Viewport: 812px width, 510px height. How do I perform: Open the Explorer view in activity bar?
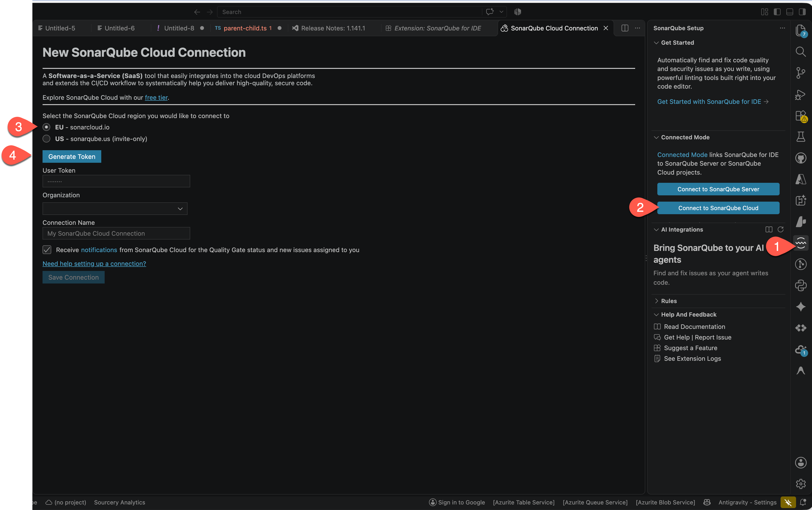coord(801,31)
